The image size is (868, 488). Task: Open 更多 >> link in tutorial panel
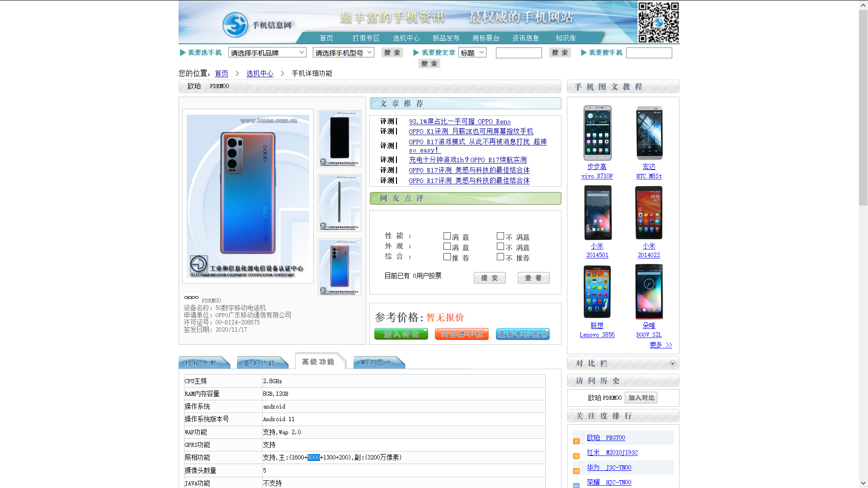661,345
